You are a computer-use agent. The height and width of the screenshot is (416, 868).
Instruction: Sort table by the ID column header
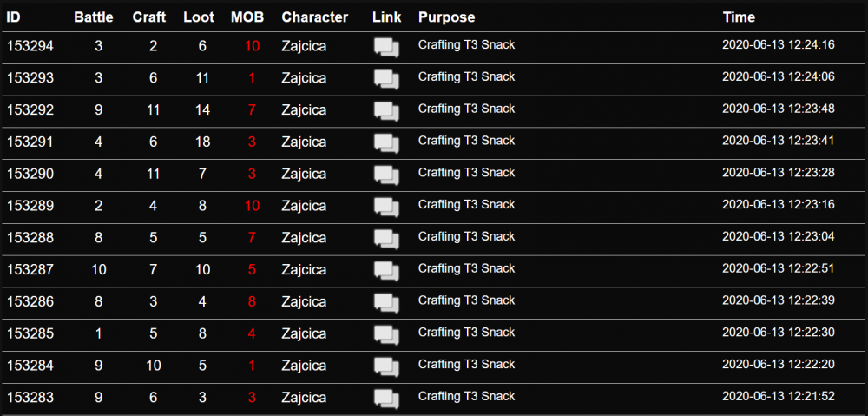click(13, 17)
